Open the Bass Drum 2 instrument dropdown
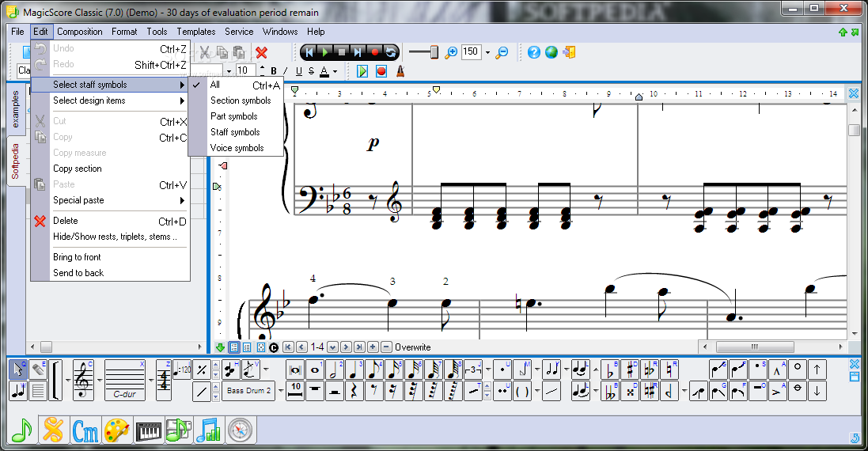 (x=281, y=391)
